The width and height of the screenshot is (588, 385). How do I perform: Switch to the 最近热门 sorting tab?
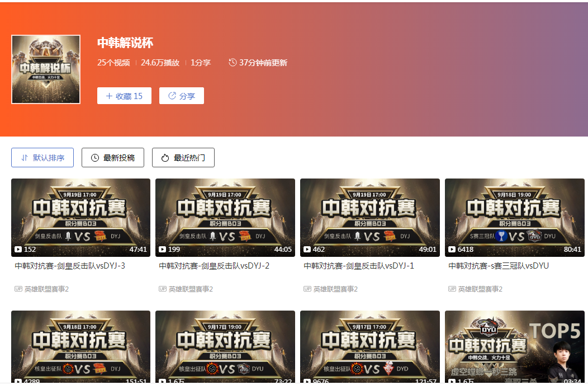pos(183,158)
